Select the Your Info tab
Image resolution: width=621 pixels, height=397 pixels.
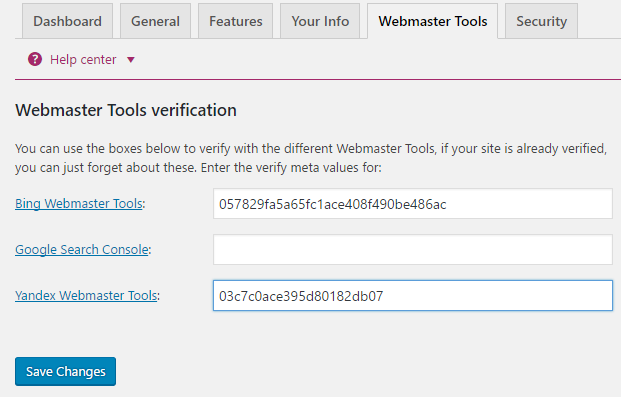pos(320,21)
